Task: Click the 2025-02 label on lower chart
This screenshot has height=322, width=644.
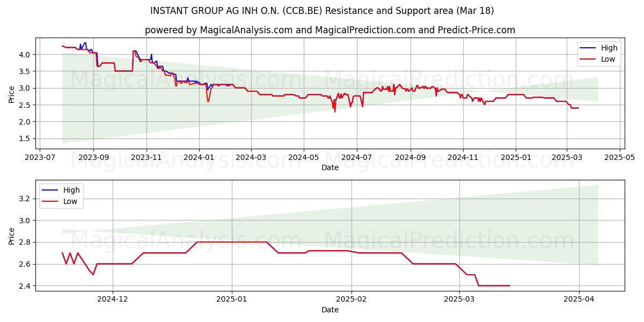Action: point(352,299)
